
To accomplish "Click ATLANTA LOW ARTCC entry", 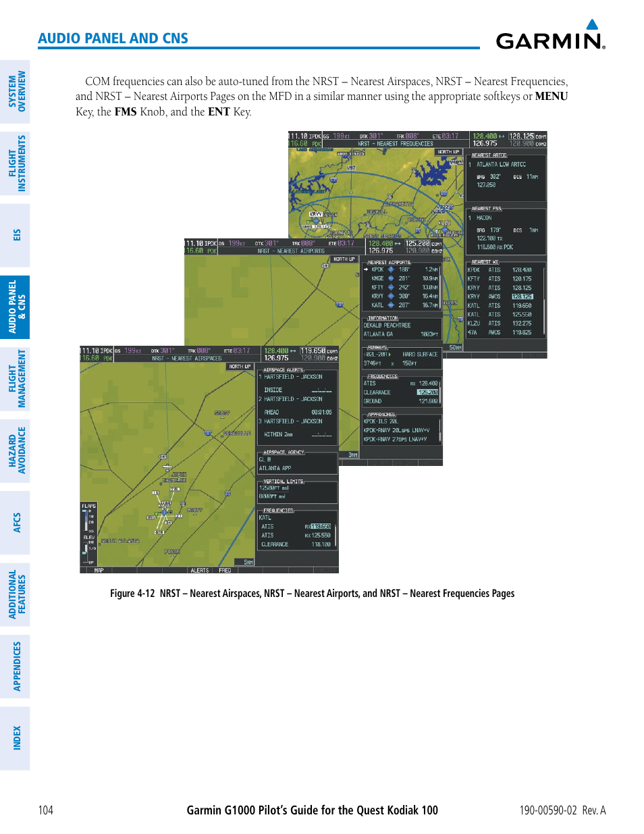I will pyautogui.click(x=501, y=164).
